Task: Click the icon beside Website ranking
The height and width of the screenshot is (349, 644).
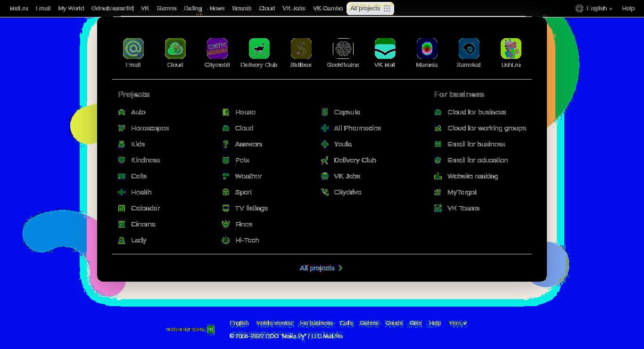Action: coord(438,176)
